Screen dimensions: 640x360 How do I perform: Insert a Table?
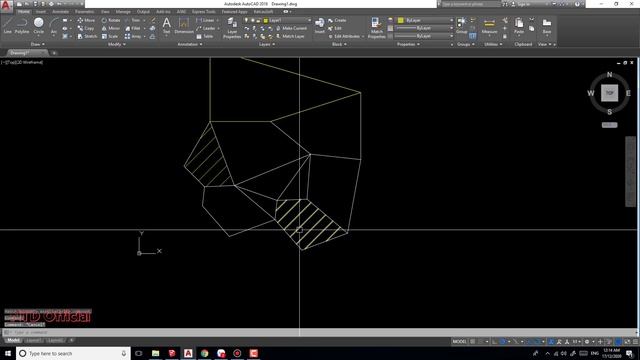[205, 36]
